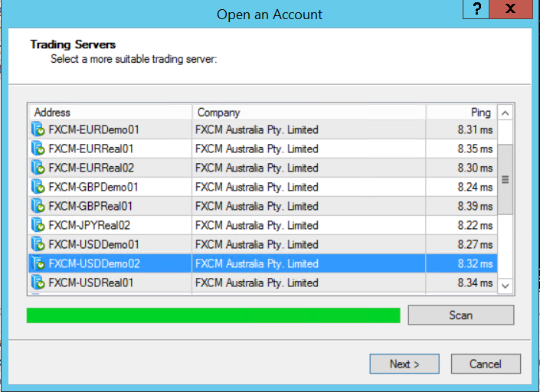Click the server icon beside FXCM-EURReal01

38,149
